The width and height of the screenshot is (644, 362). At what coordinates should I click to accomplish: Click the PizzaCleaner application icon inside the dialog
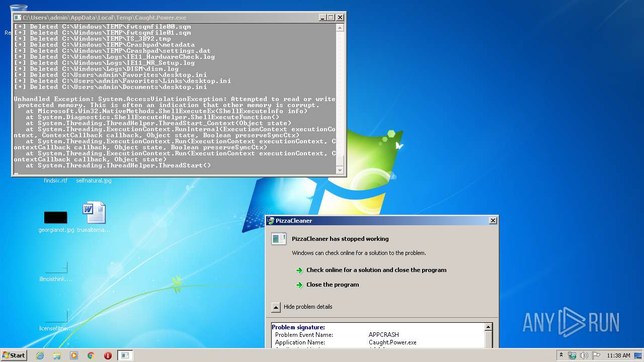coord(279,239)
